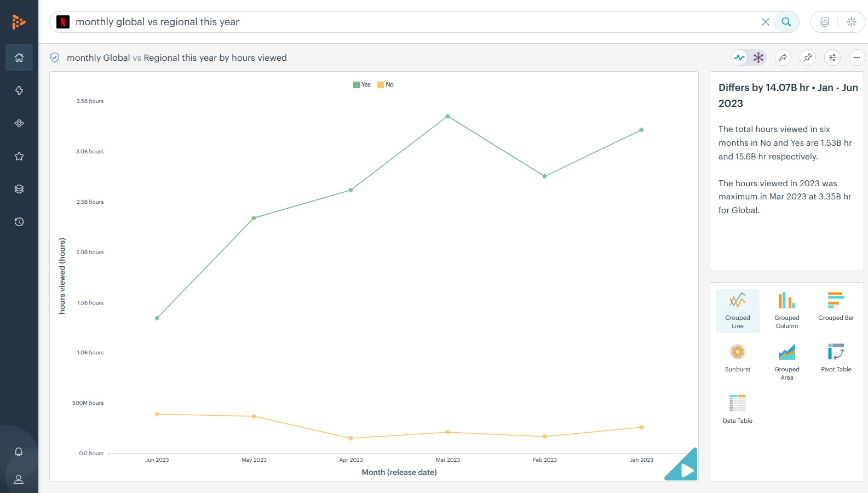Click the green data point for Jun 2023

coord(157,318)
